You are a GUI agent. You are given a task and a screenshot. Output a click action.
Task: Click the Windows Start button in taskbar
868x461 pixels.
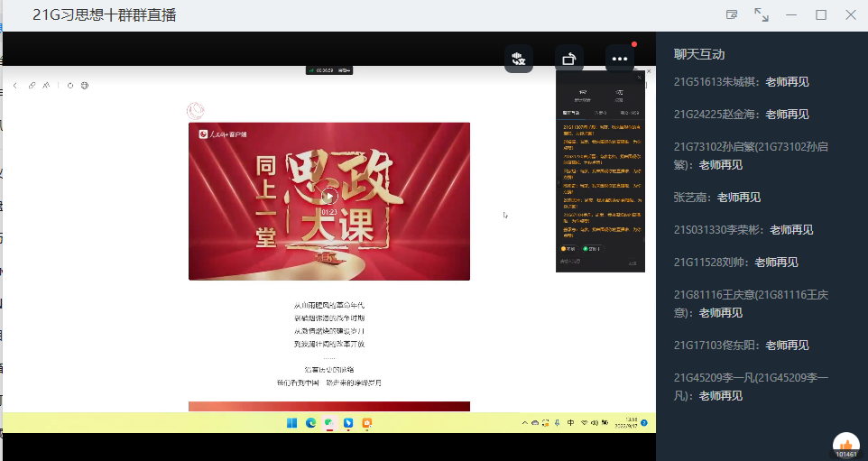pos(291,423)
